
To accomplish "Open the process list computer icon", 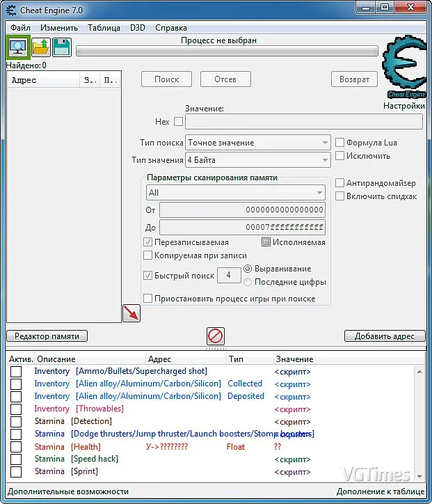I will pos(18,47).
